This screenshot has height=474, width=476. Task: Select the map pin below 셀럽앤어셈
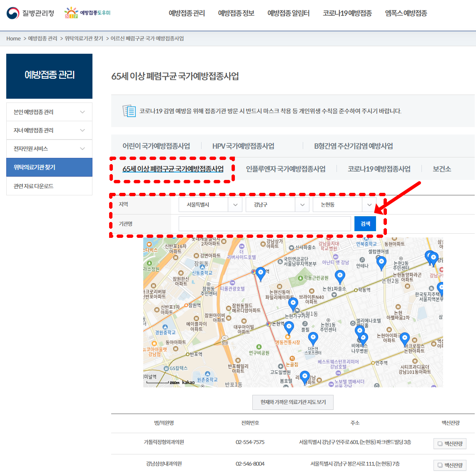click(x=381, y=263)
